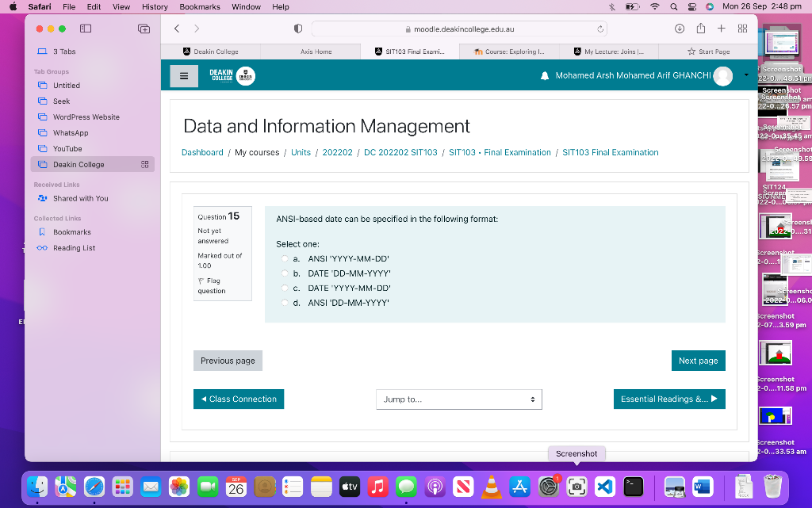Open the Jump to... dropdown
The image size is (812, 508).
click(458, 399)
